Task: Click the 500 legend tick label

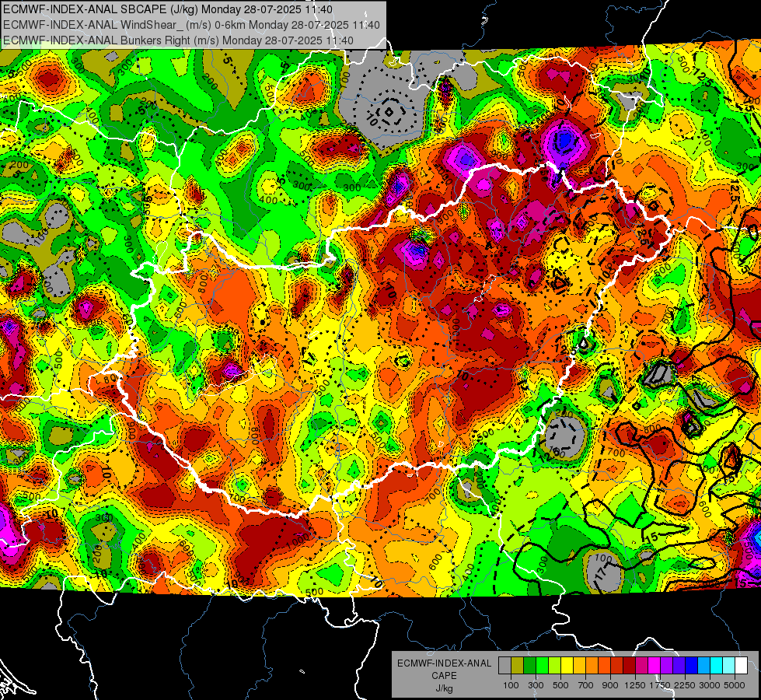Action: tap(560, 685)
